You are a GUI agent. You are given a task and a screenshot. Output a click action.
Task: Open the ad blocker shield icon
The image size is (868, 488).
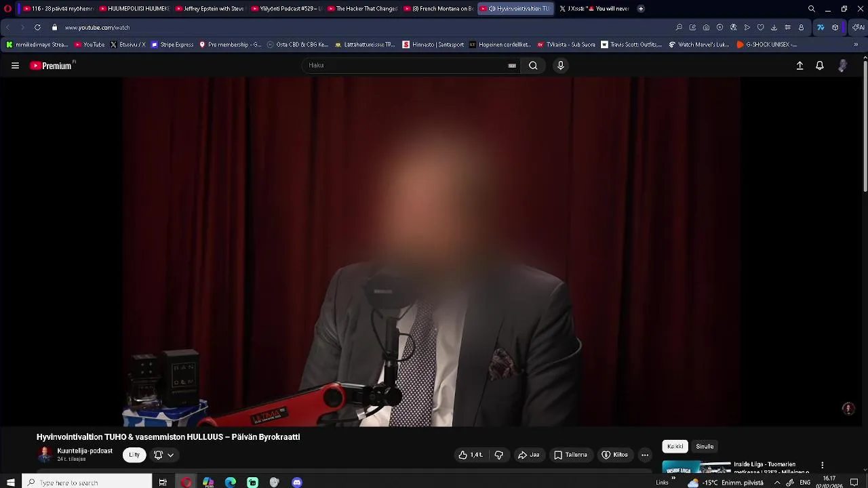click(x=719, y=27)
